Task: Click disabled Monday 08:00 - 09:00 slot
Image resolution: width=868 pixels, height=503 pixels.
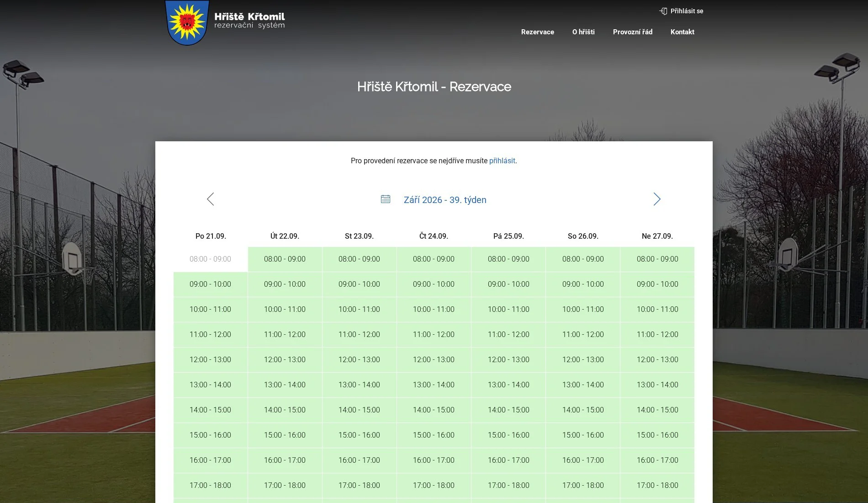Action: 211,259
